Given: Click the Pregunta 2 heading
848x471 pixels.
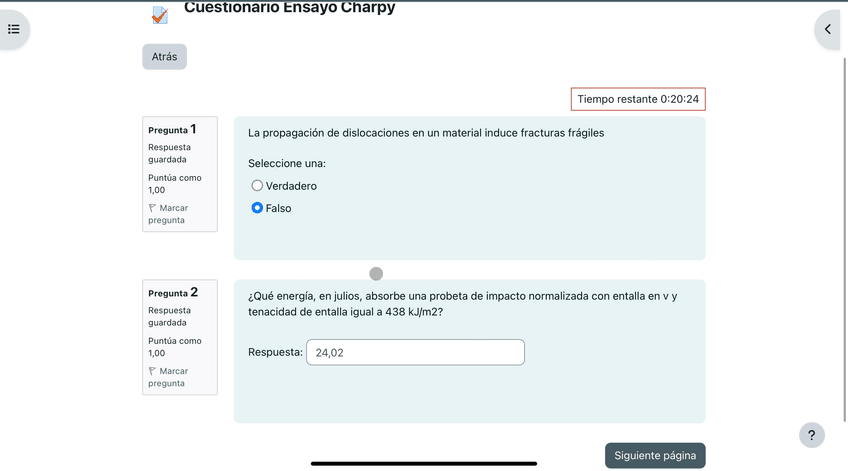Looking at the screenshot, I should pyautogui.click(x=172, y=292).
